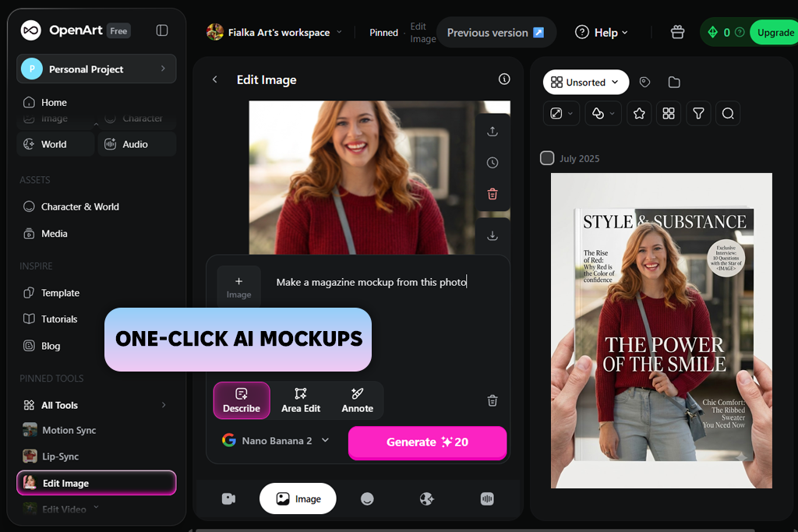The width and height of the screenshot is (798, 532).
Task: Select the video camera mode icon
Action: (228, 499)
